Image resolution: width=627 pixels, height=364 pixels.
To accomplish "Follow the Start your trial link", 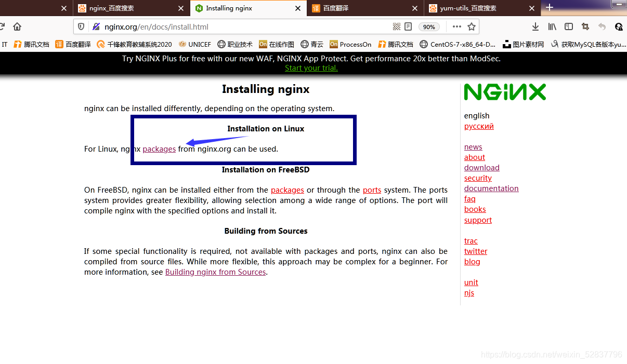I will 311,68.
